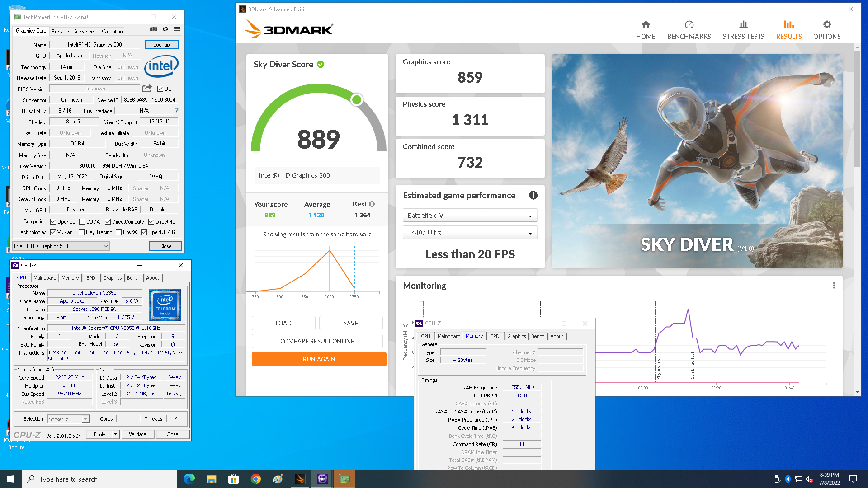Click the Sky Diver hero image

tap(697, 161)
